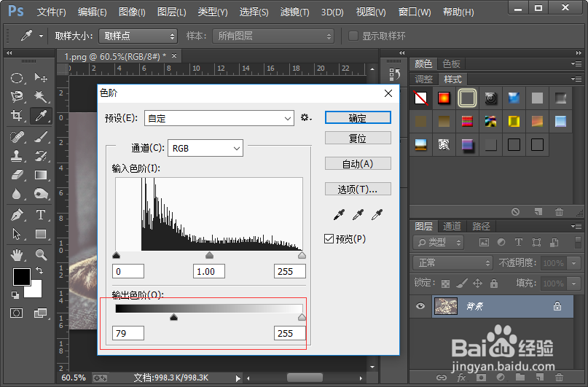Select the Zoom tool

click(41, 255)
